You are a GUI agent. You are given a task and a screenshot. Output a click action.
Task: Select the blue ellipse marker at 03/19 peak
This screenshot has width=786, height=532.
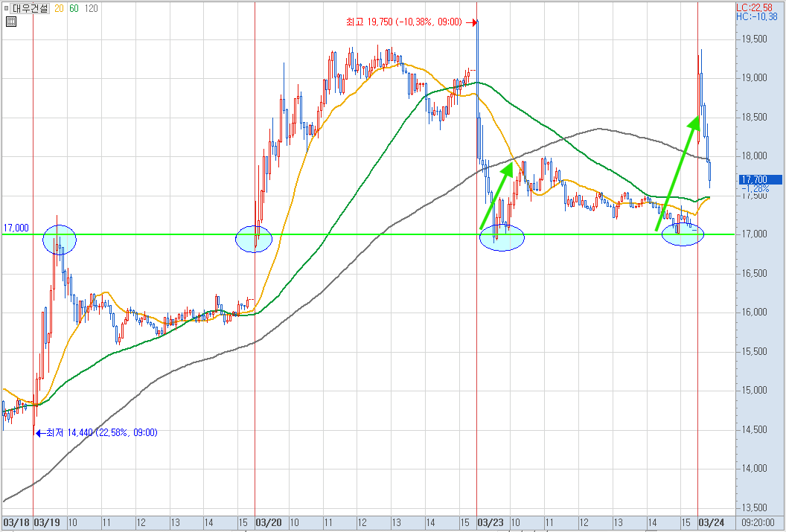[60, 240]
